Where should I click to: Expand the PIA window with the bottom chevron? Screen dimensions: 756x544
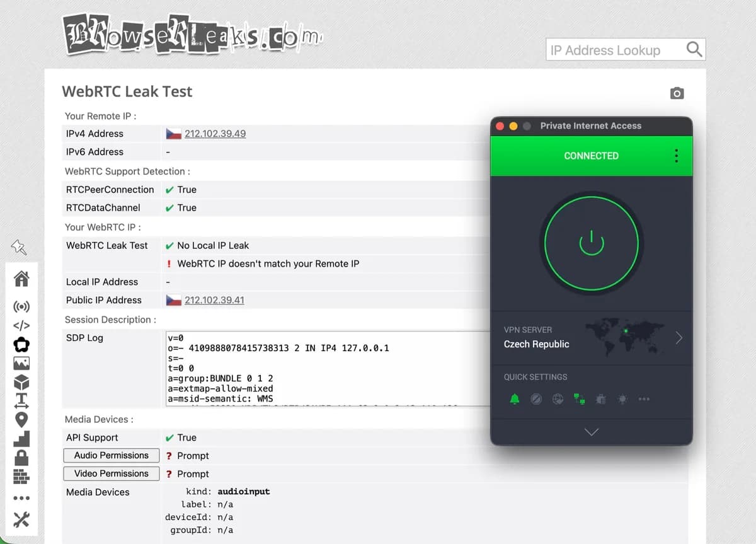(x=591, y=432)
